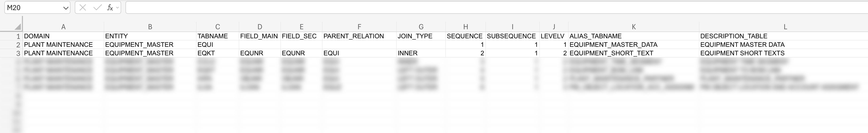Click the EQUIPMENT_SHORT_TEXT alias cell
This screenshot has width=868, height=133.
coord(633,53)
